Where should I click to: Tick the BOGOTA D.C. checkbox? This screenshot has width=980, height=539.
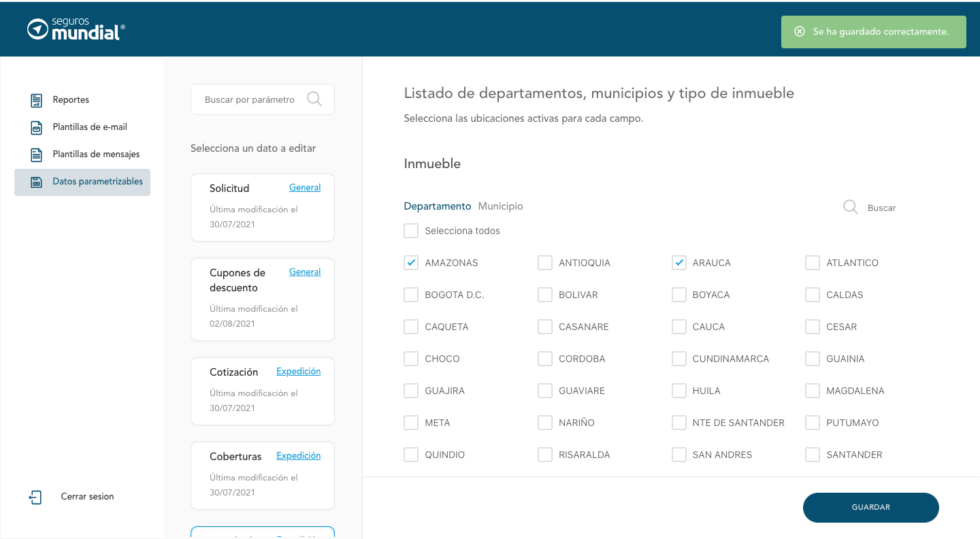click(411, 295)
